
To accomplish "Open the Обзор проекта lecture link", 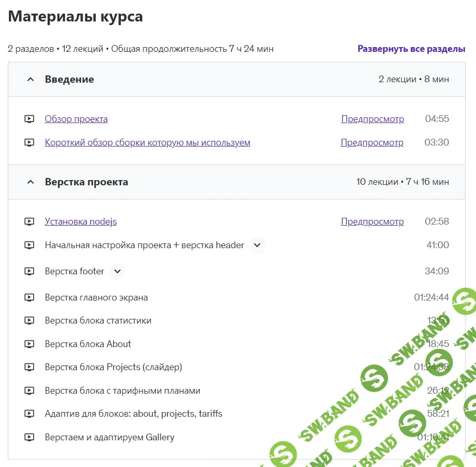I will coord(76,119).
